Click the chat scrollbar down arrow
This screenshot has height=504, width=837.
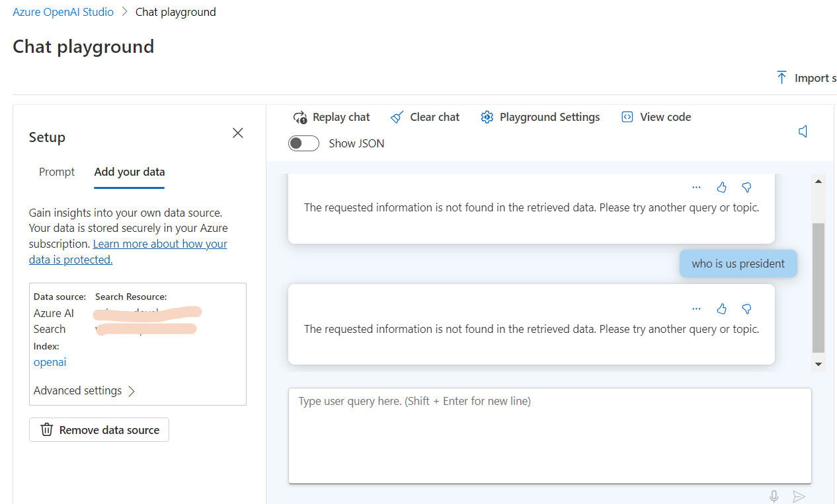pos(818,364)
